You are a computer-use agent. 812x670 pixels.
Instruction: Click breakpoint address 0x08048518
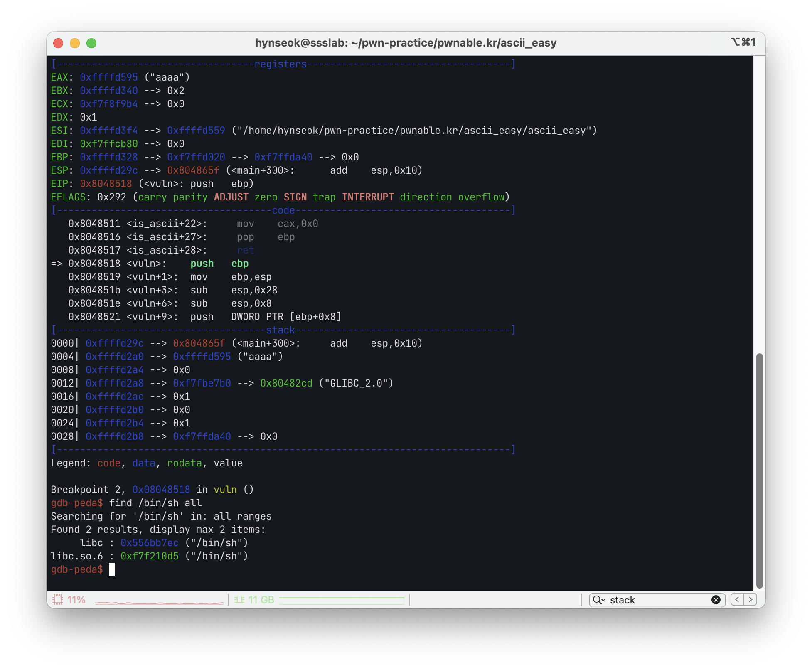pos(161,490)
